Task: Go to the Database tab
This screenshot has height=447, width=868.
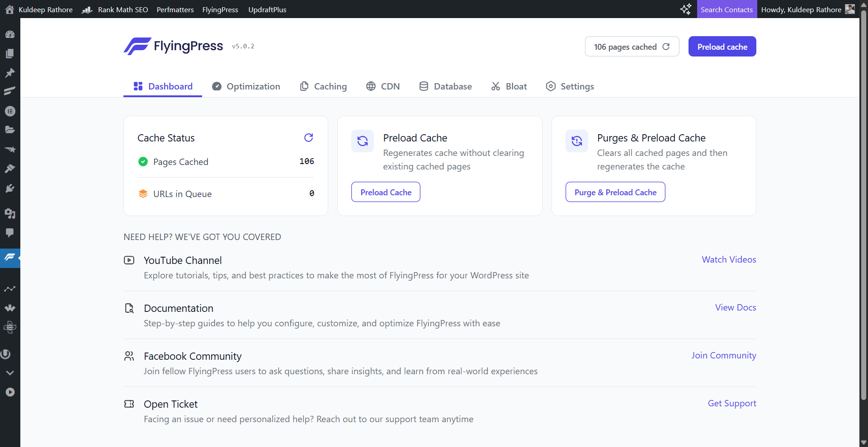Action: point(445,86)
